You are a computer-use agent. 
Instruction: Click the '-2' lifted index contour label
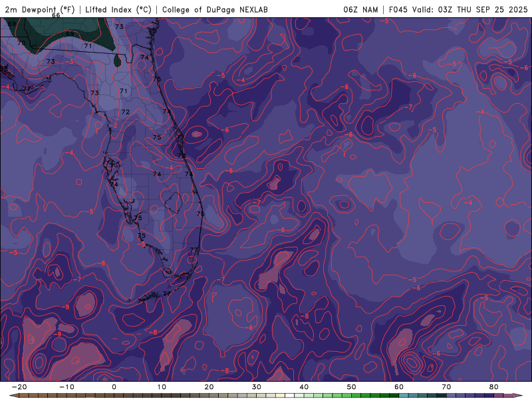pos(113,126)
